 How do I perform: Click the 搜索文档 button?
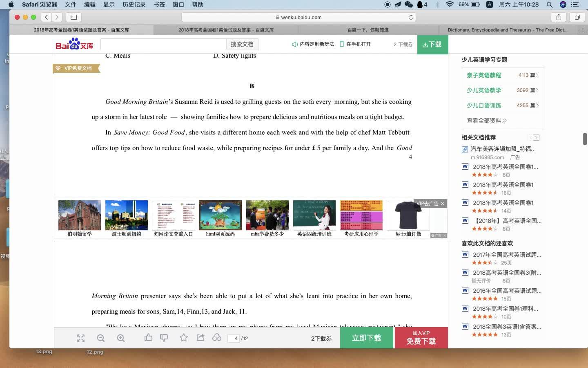[242, 44]
